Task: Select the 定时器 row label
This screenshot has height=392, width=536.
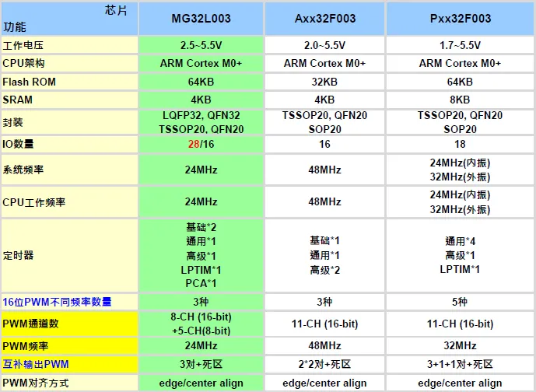Action: 19,255
